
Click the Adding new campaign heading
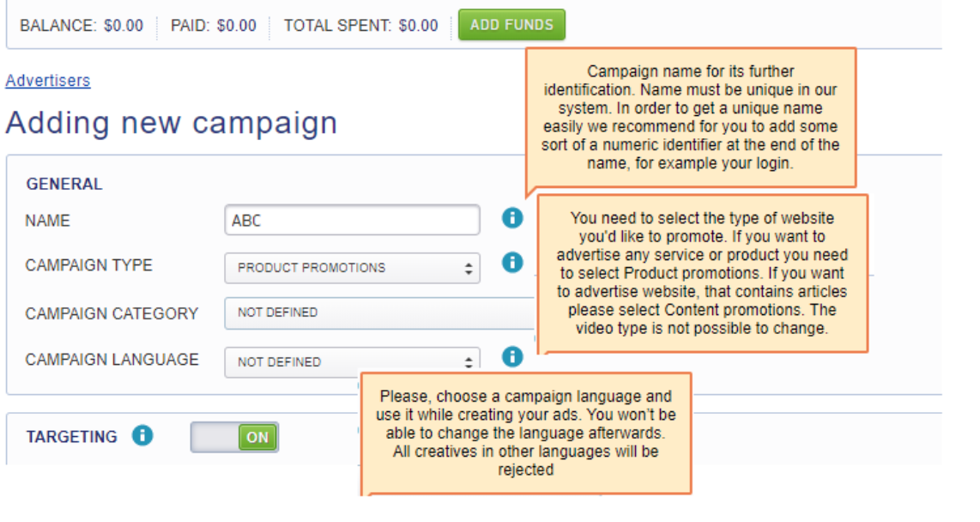tap(172, 124)
